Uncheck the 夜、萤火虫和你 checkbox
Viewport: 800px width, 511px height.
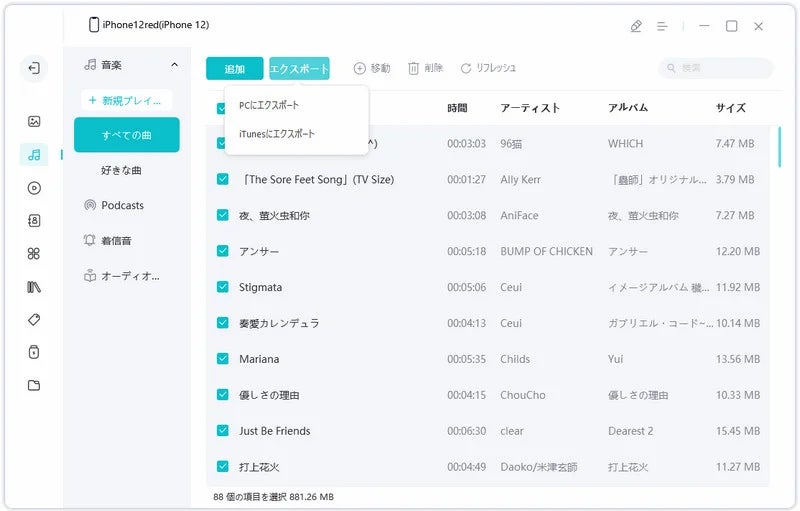click(x=222, y=215)
